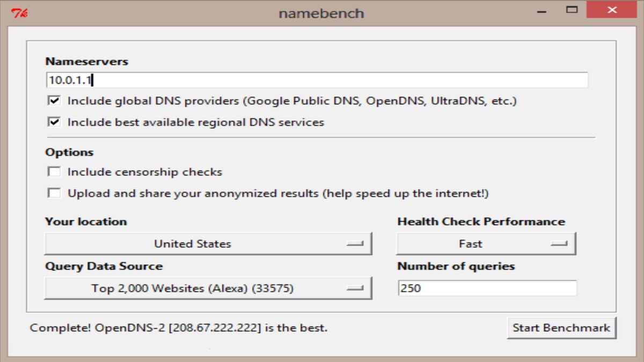
Task: Maximize the namebench window
Action: click(x=572, y=10)
